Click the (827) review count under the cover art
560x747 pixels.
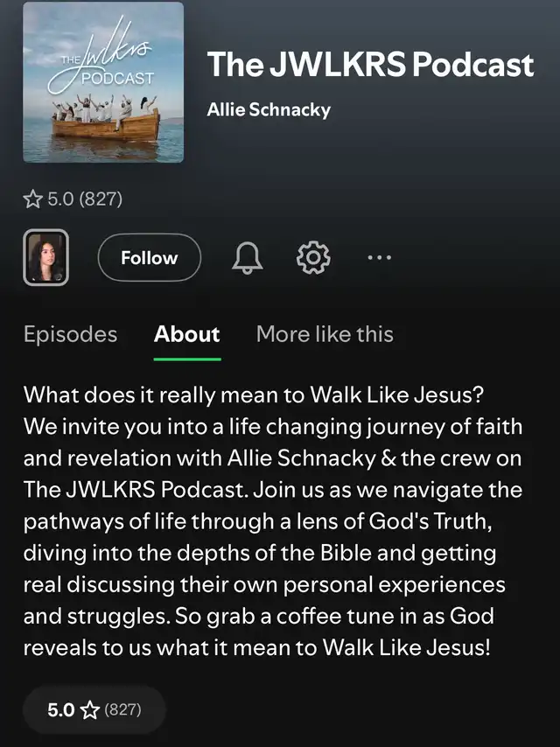(101, 199)
